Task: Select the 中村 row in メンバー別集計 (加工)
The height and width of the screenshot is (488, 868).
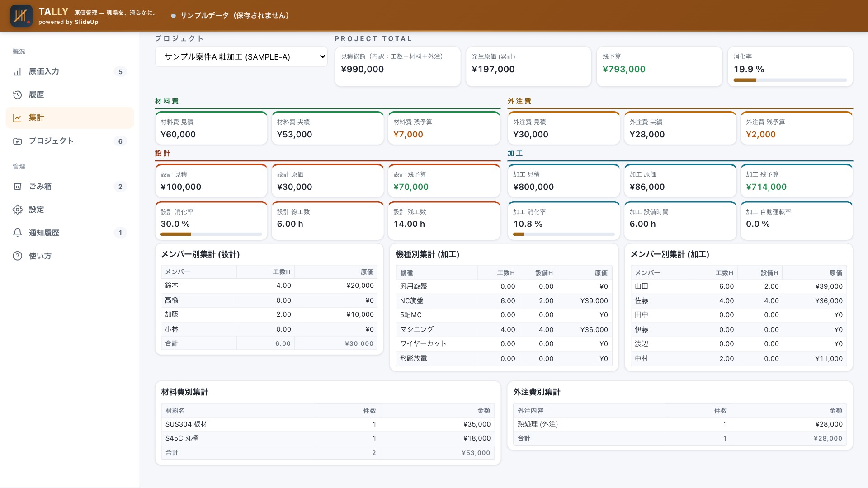Action: [x=739, y=359]
